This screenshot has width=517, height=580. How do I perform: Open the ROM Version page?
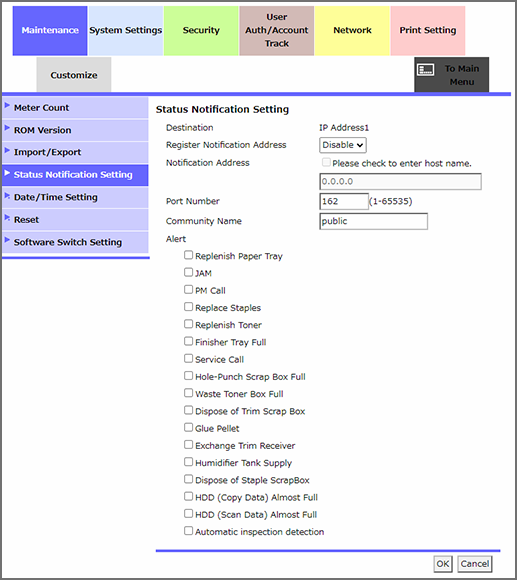click(x=75, y=130)
